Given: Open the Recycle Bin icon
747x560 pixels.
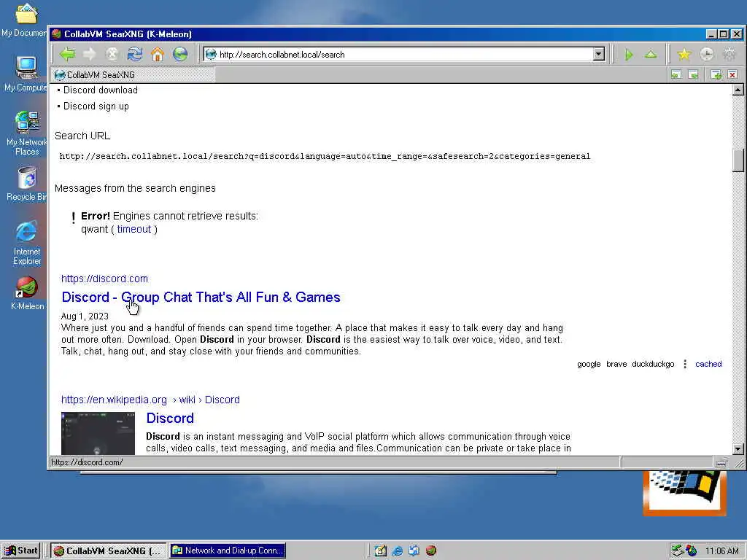Looking at the screenshot, I should click(x=27, y=184).
